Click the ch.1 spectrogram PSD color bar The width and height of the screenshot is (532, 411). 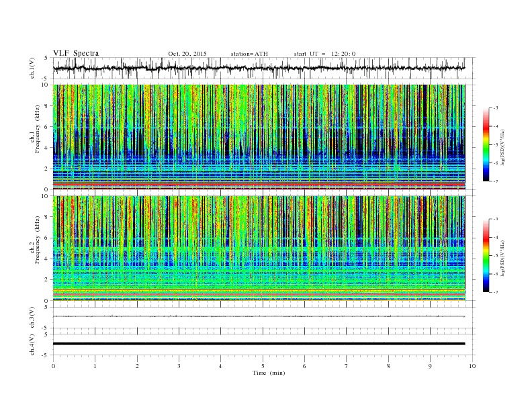486,144
